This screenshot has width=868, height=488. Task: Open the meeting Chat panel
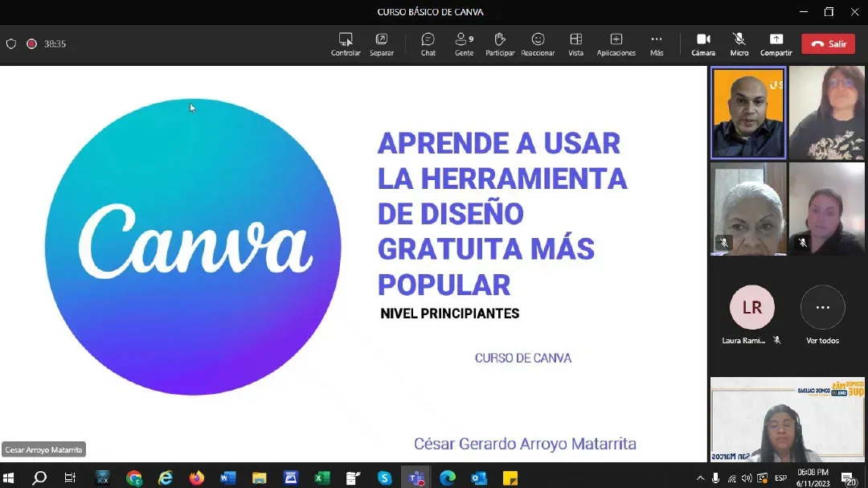pyautogui.click(x=428, y=43)
